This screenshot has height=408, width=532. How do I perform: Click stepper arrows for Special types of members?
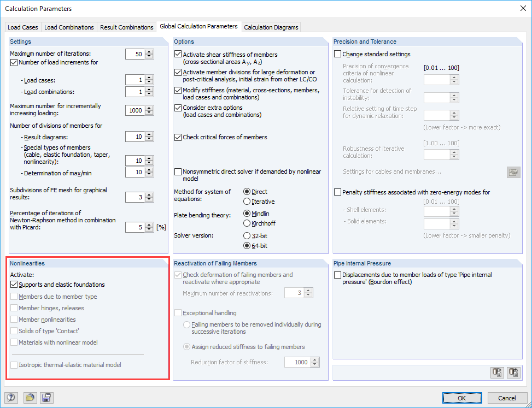[149, 160]
